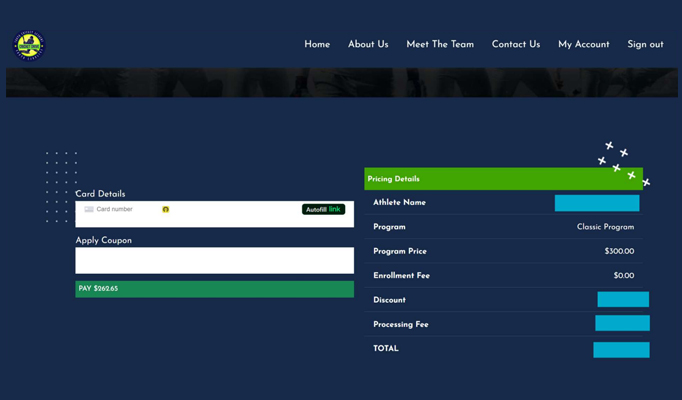This screenshot has width=682, height=400.
Task: Focus the Card number field
Action: (214, 214)
